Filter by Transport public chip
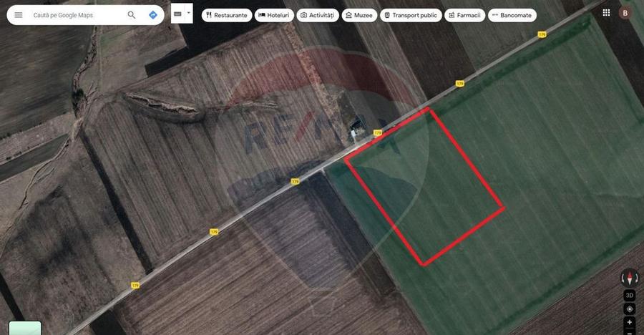 (x=411, y=15)
